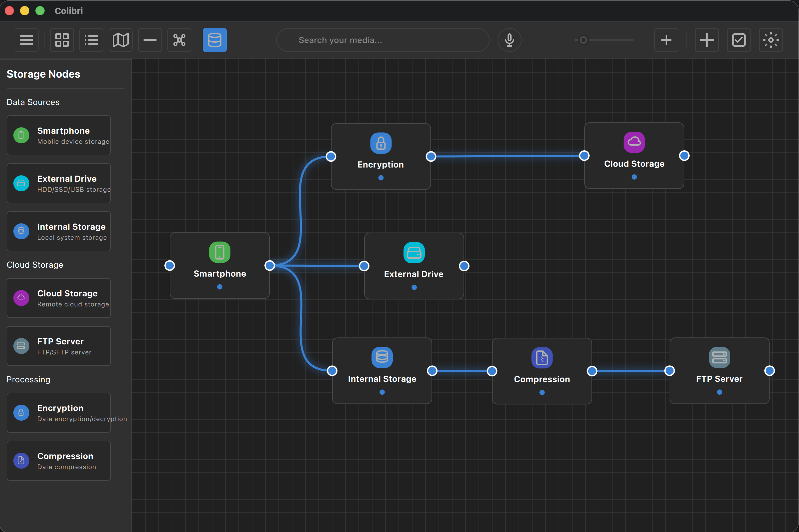This screenshot has width=799, height=532.
Task: Open the hamburger menu
Action: [26, 40]
